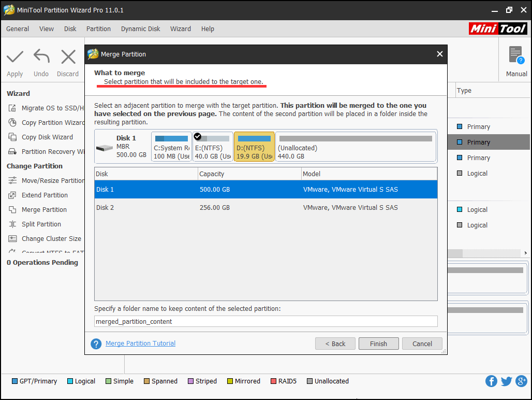Viewport: 532px width, 400px height.
Task: Click Split Partition icon
Action: pyautogui.click(x=12, y=224)
